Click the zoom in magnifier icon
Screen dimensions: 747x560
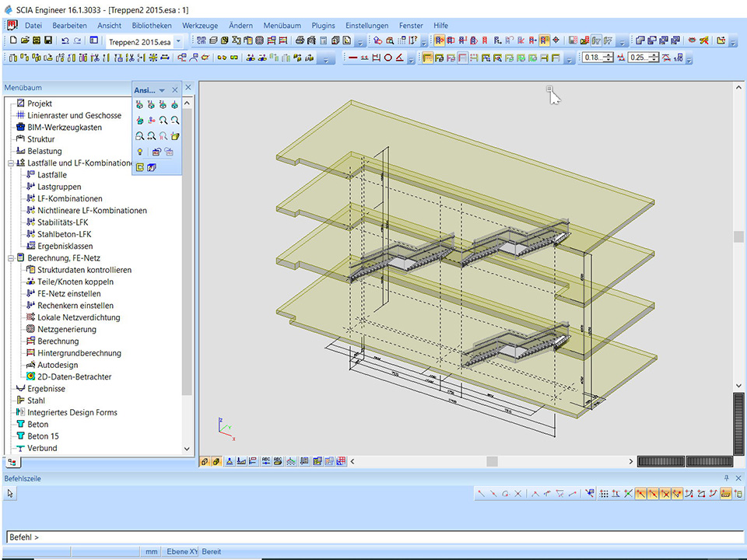(x=163, y=121)
